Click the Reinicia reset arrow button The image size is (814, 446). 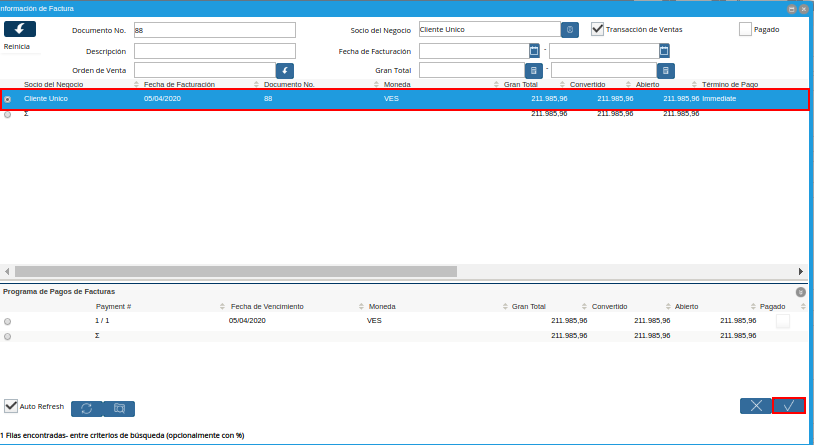point(19,30)
